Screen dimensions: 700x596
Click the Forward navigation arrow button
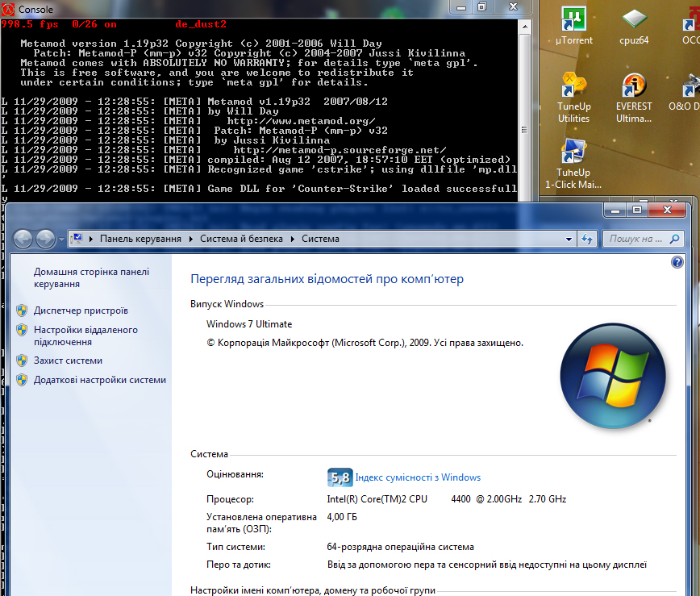pyautogui.click(x=45, y=239)
